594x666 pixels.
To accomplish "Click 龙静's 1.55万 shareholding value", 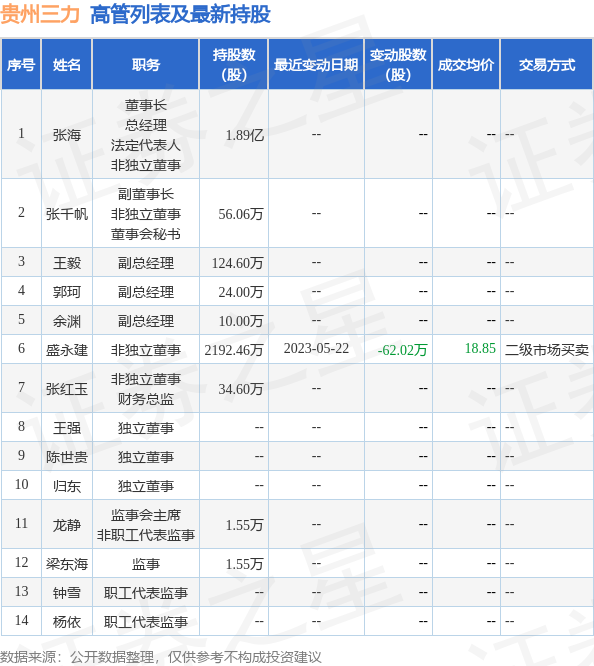I will tap(245, 525).
